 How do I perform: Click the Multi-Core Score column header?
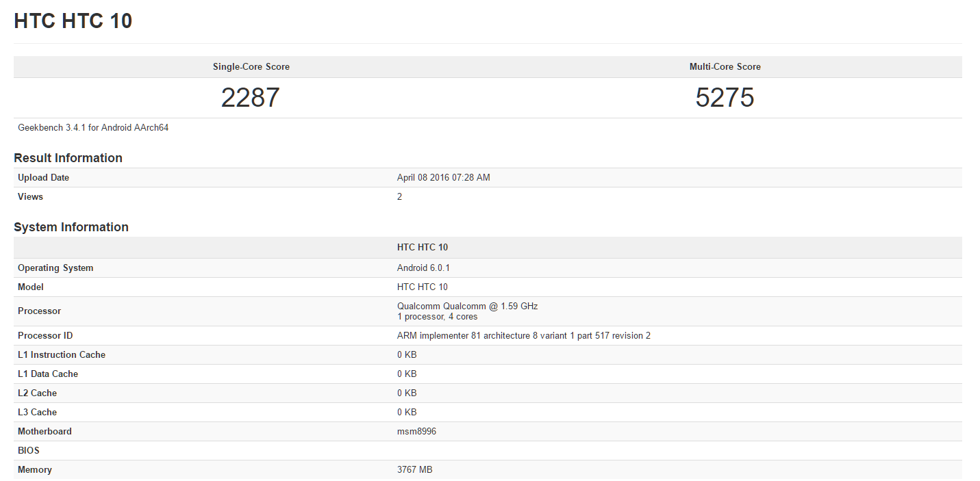(x=725, y=67)
